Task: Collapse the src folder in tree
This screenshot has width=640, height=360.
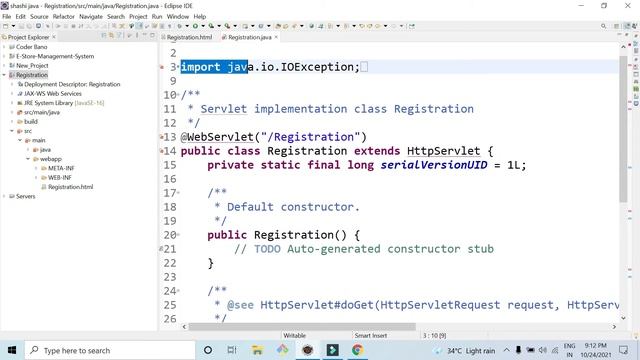Action: [x=12, y=131]
